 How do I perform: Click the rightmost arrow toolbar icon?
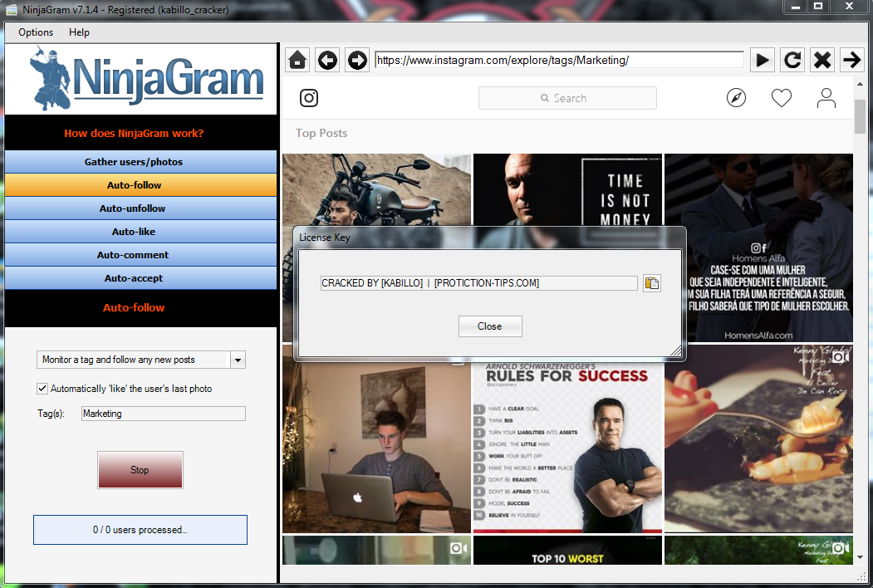852,60
